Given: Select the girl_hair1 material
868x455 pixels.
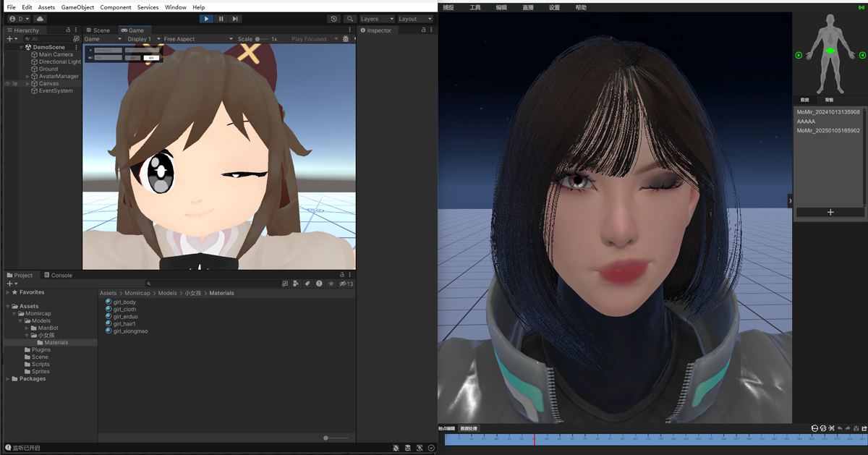Looking at the screenshot, I should pos(124,324).
